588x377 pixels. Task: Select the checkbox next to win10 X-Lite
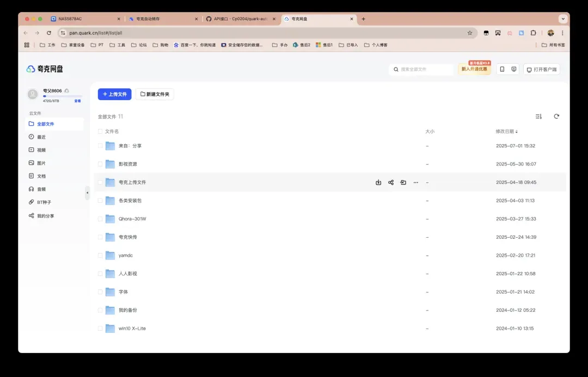tap(100, 329)
